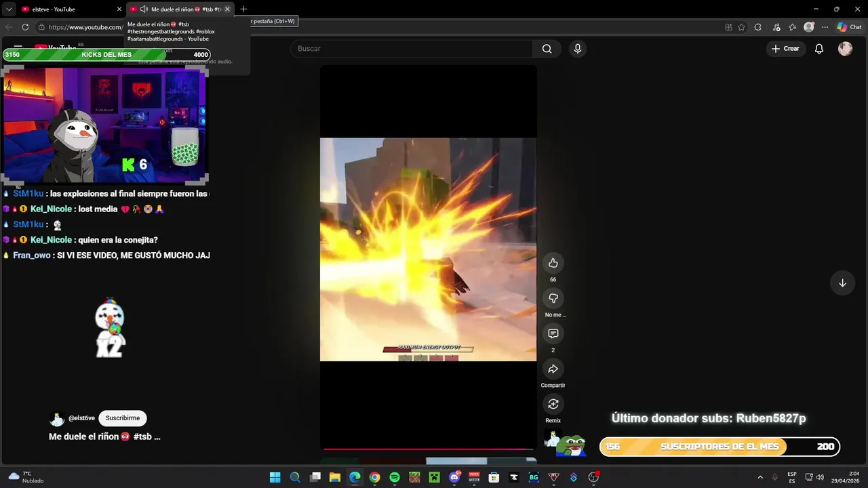Open Copilot Chat in Edge
This screenshot has height=488, width=868.
coord(849,27)
